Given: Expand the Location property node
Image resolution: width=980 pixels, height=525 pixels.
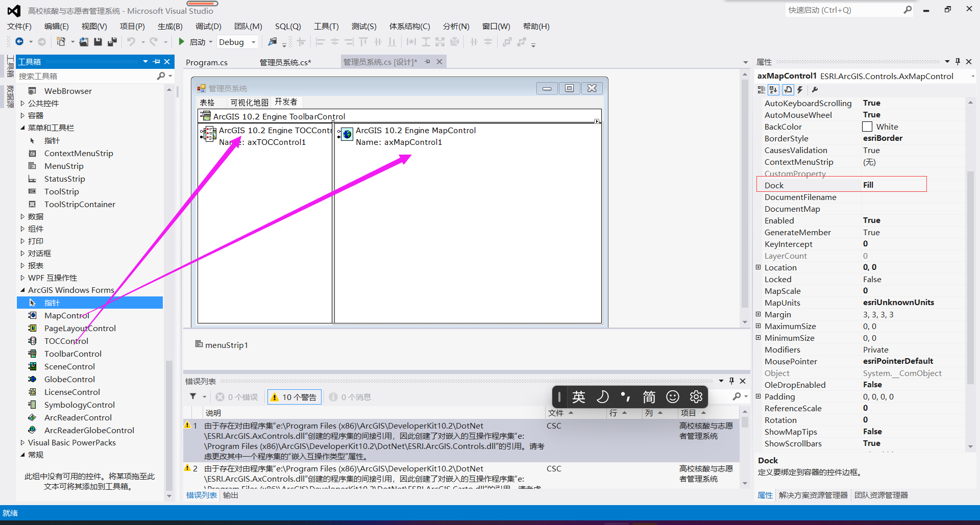Looking at the screenshot, I should 758,267.
